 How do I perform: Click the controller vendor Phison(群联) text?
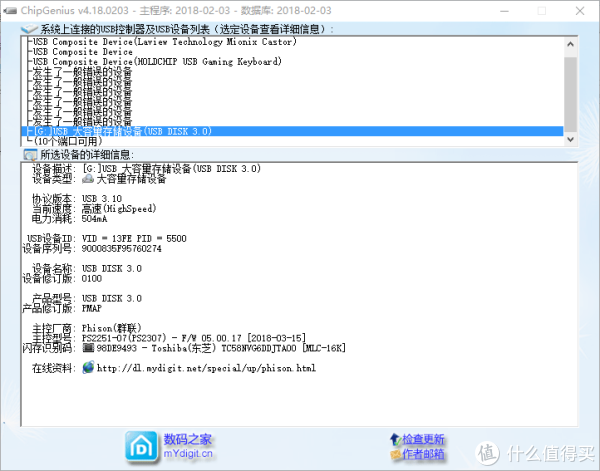(112, 328)
